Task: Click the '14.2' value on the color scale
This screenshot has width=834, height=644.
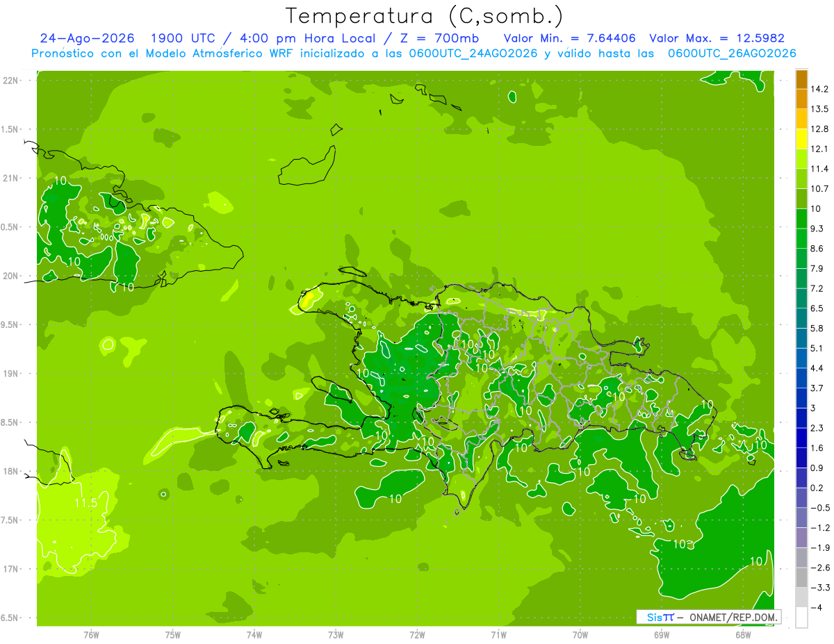Action: pyautogui.click(x=820, y=89)
